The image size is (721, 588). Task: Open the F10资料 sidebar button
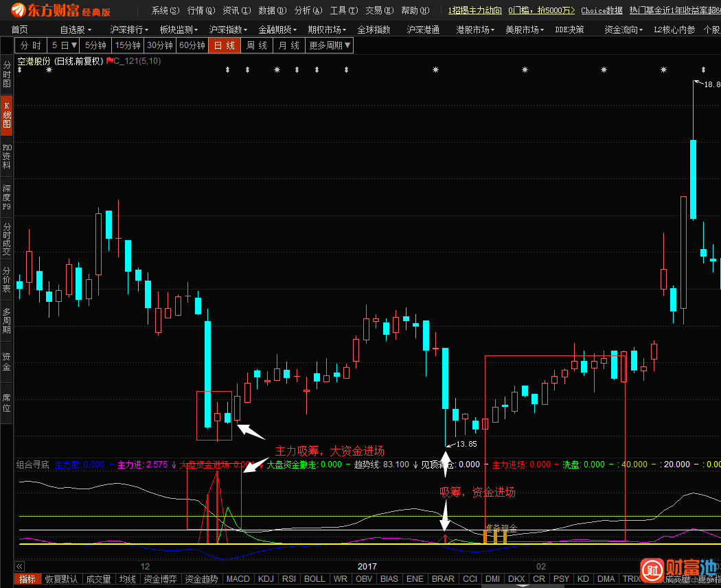pos(7,156)
